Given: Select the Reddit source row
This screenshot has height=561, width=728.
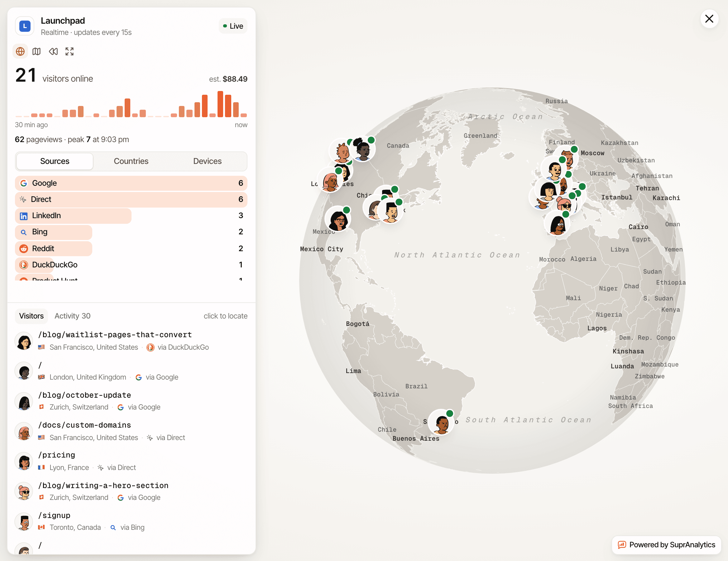Looking at the screenshot, I should 131,249.
